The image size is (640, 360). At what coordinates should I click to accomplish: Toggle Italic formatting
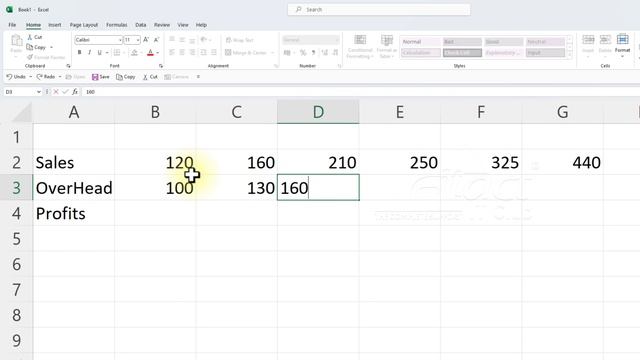89,53
